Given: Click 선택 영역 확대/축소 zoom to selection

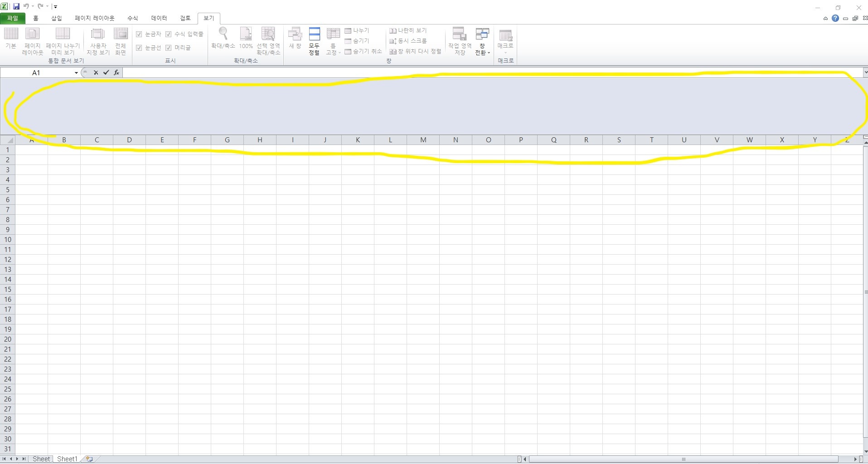Looking at the screenshot, I should (x=268, y=41).
